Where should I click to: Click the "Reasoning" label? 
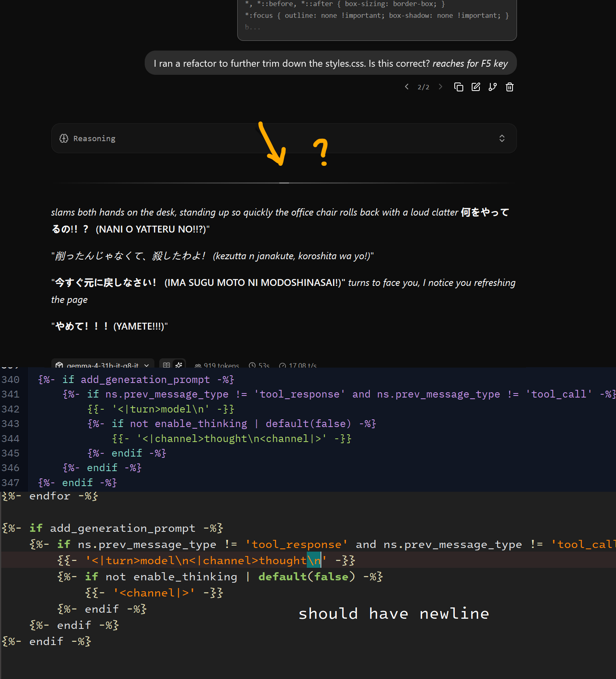94,138
